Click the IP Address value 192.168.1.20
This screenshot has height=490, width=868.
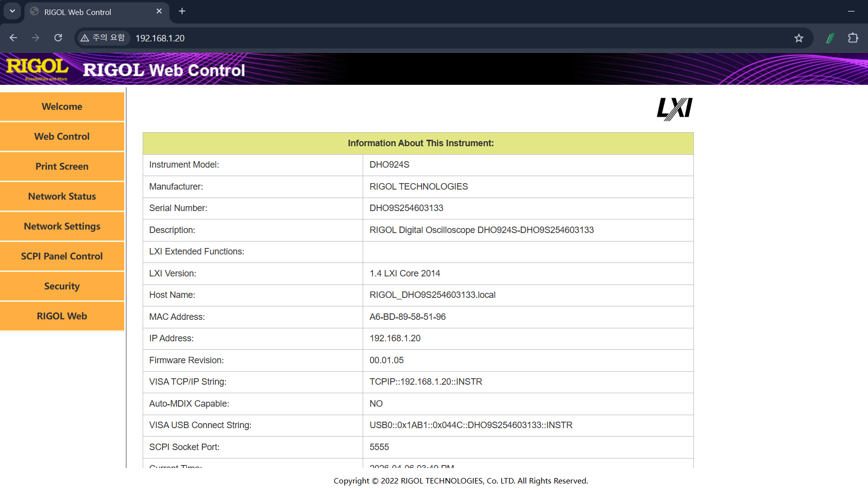395,338
